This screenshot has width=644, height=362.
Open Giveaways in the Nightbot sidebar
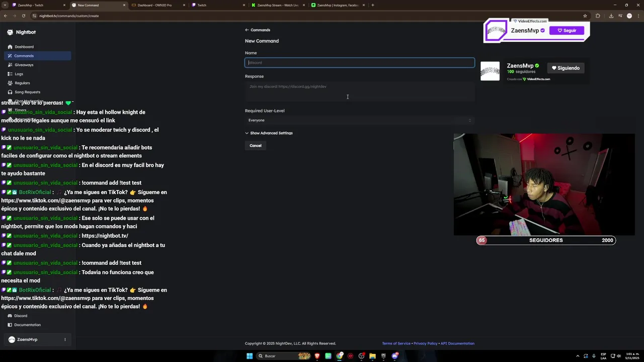(37, 65)
